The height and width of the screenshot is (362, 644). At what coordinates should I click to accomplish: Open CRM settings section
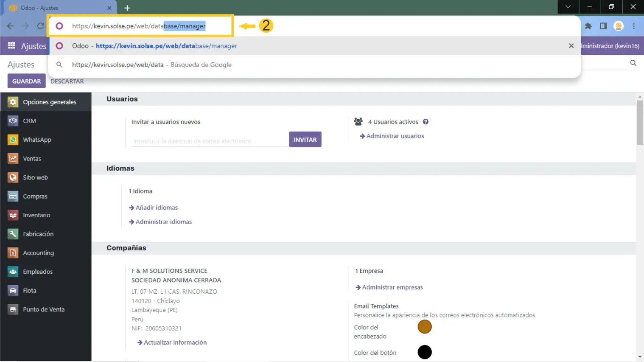[29, 121]
